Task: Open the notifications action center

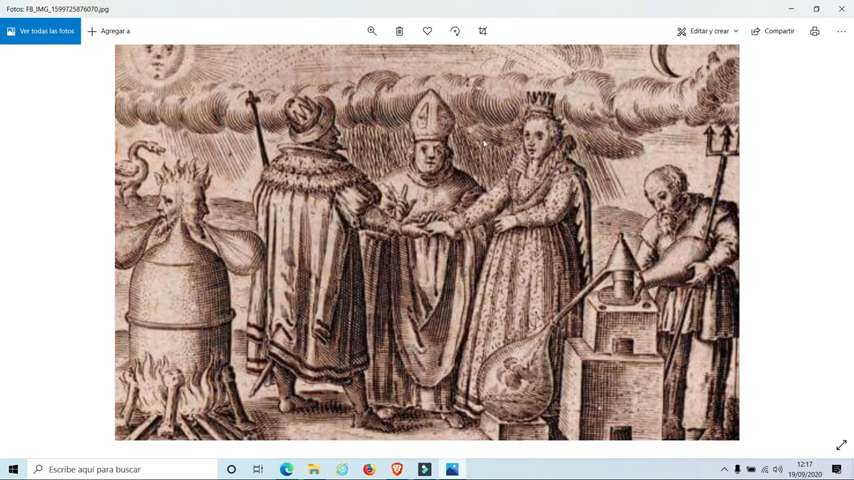Action: [837, 469]
